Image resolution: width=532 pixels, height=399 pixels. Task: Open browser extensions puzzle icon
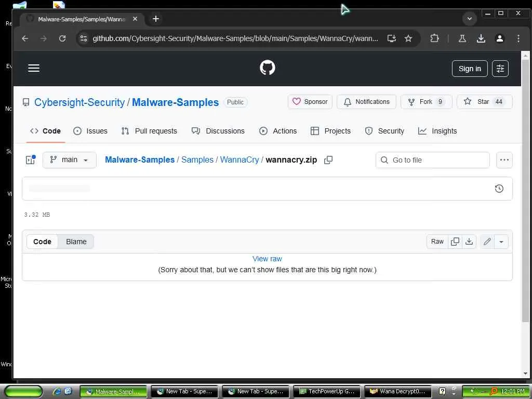(434, 38)
